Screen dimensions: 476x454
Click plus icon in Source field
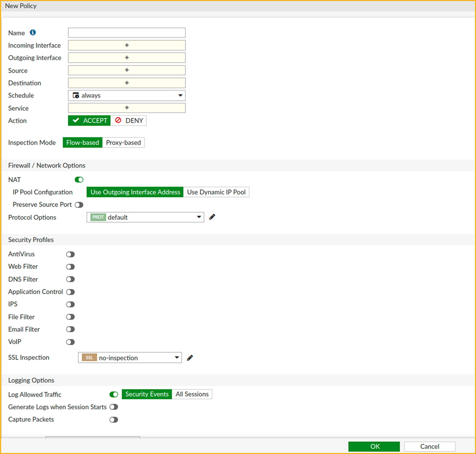tap(127, 70)
